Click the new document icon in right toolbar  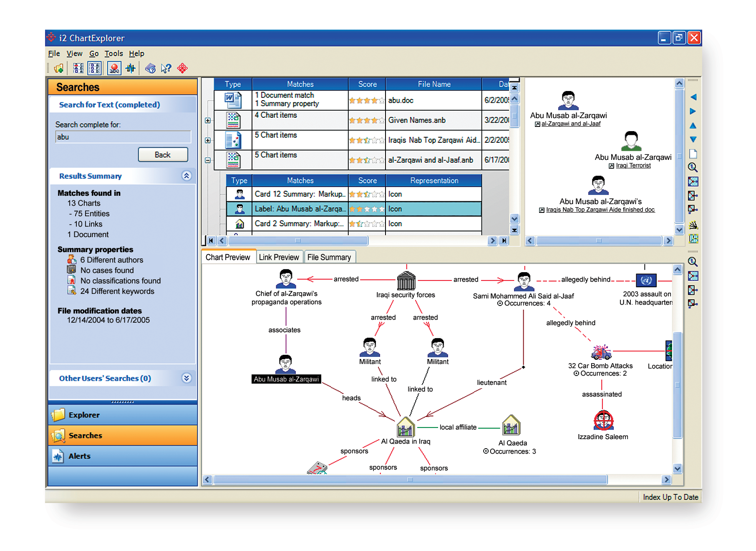693,154
